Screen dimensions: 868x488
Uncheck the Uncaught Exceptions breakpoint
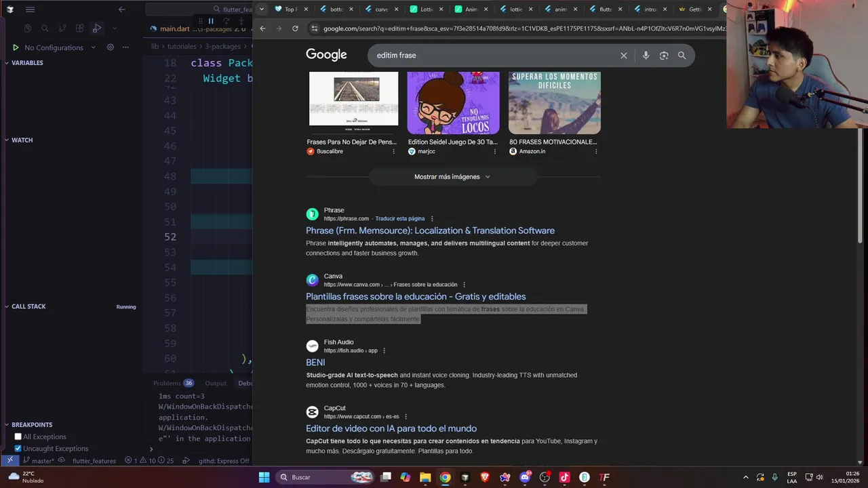pos(18,449)
